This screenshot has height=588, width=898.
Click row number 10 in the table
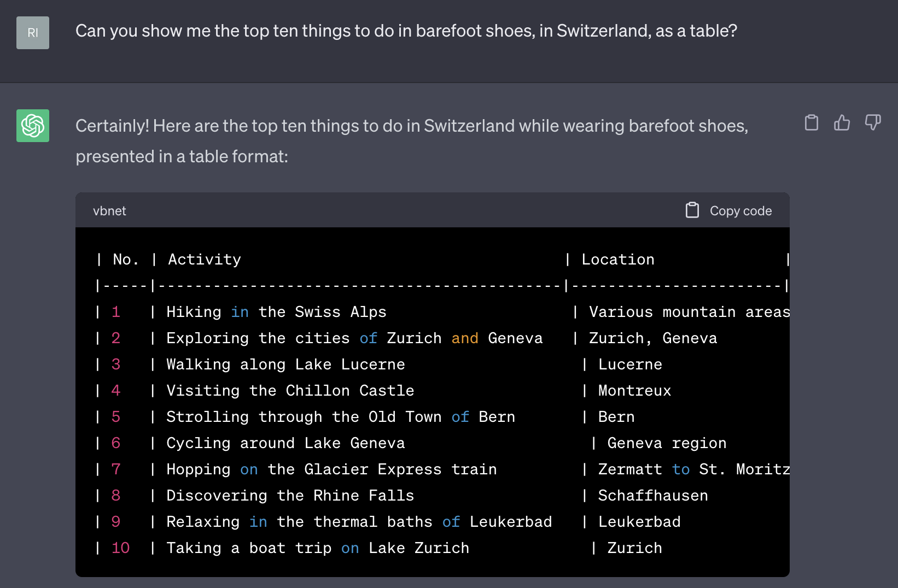(x=120, y=548)
